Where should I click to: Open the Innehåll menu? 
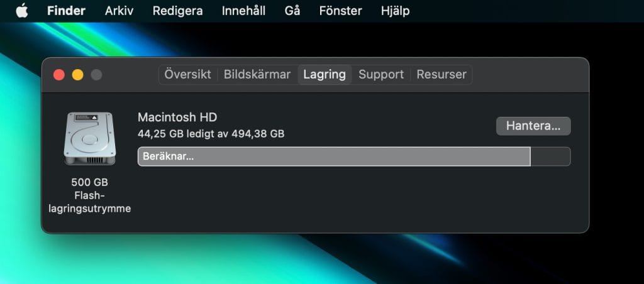tap(243, 11)
